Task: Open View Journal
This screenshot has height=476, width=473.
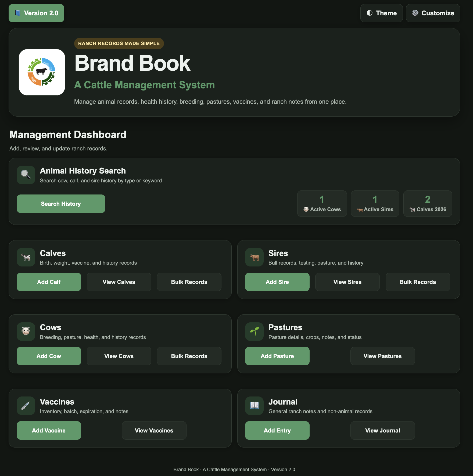Action: coord(383,431)
